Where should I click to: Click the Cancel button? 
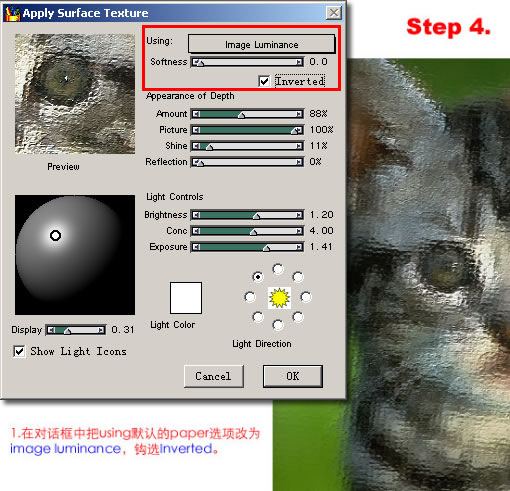coord(213,376)
